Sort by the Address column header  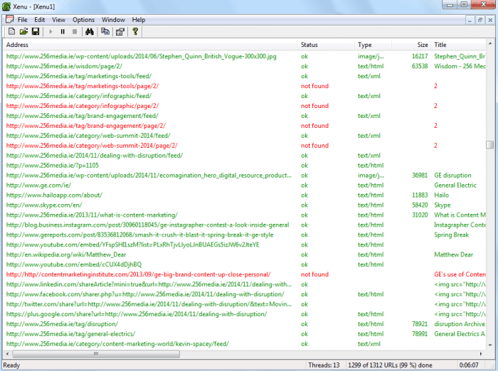[x=151, y=45]
